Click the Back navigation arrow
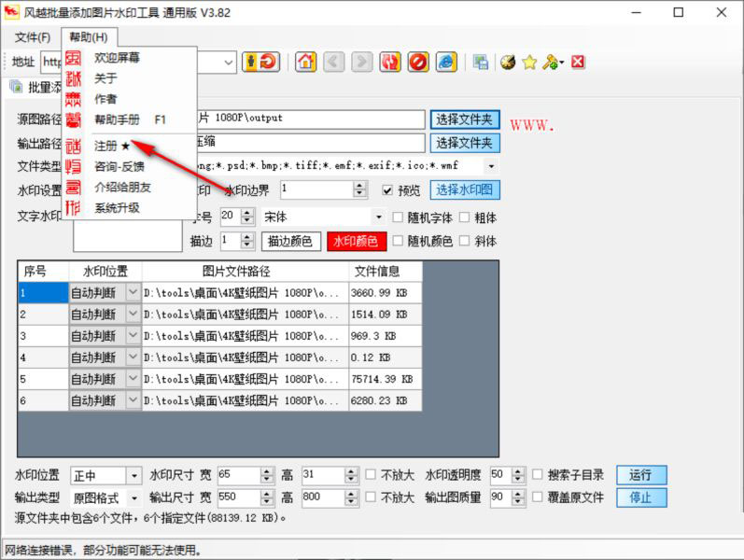 pos(334,63)
